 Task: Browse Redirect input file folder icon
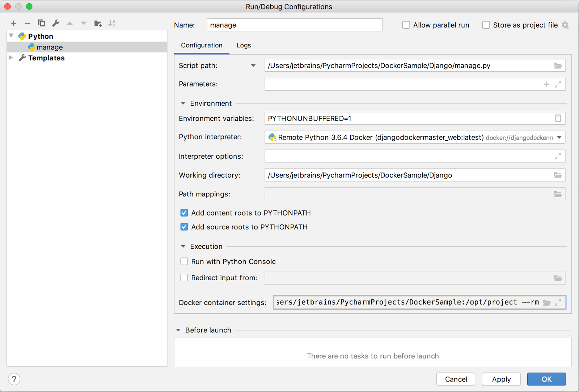tap(558, 278)
